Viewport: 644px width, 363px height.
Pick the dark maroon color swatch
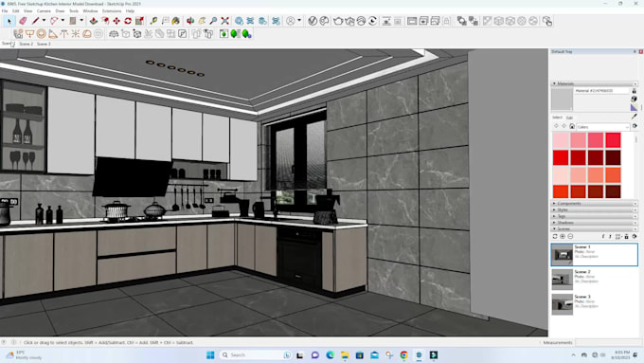(613, 157)
